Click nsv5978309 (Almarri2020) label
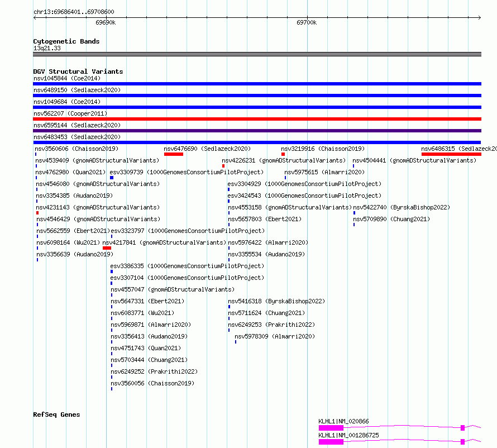 (x=275, y=336)
